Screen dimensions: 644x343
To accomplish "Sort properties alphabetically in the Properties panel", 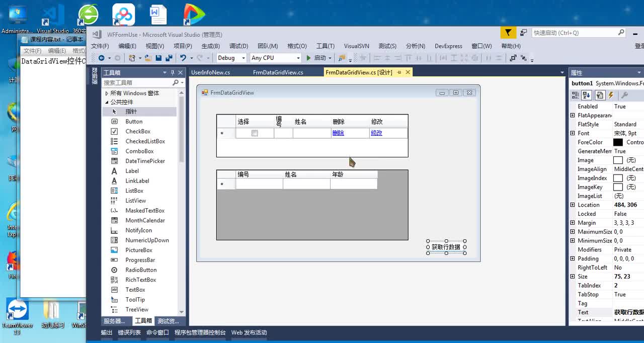I will (x=587, y=95).
